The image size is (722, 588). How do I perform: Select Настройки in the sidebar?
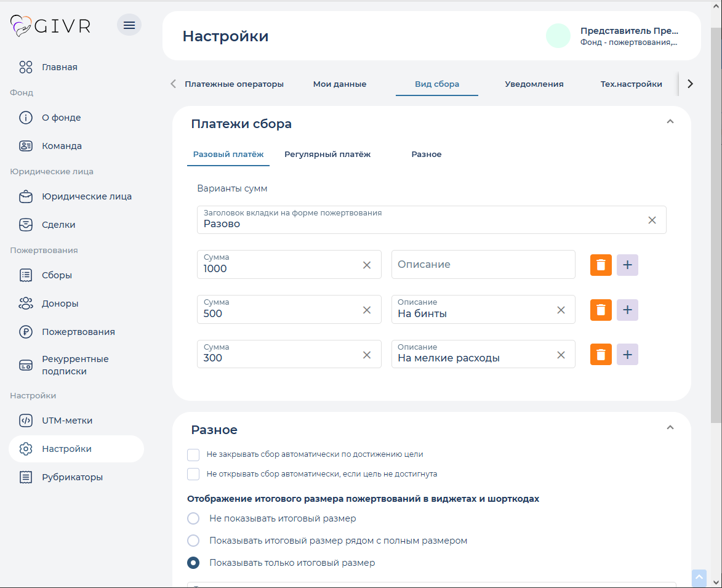pyautogui.click(x=76, y=449)
